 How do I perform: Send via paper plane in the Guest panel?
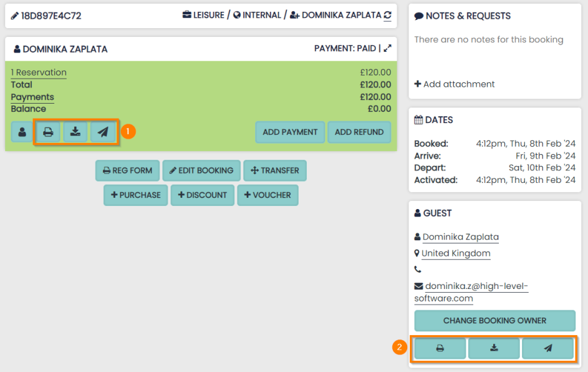coord(547,348)
